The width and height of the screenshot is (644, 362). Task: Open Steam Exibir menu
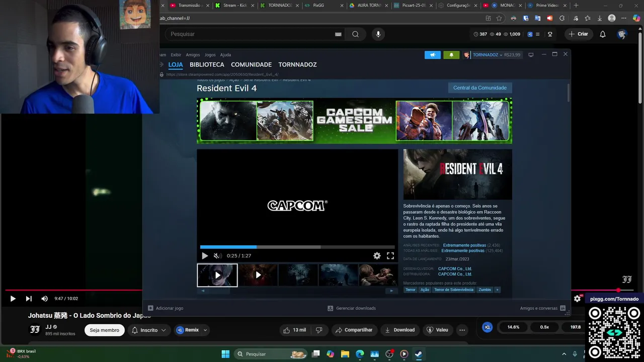point(176,55)
